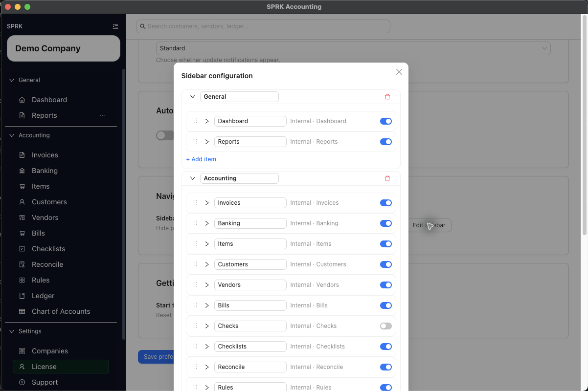Click the Save preferences button
588x391 pixels.
[156, 357]
